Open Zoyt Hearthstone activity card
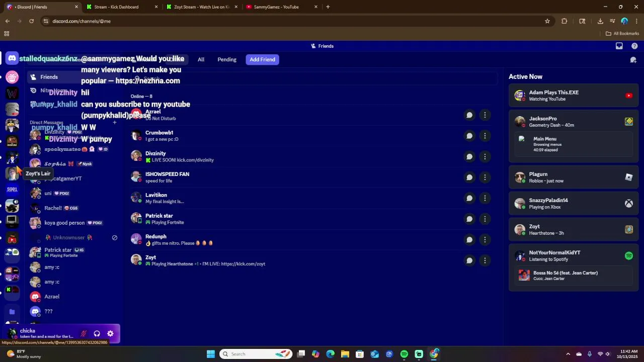Screen dimensions: 644x362 (x=574, y=229)
